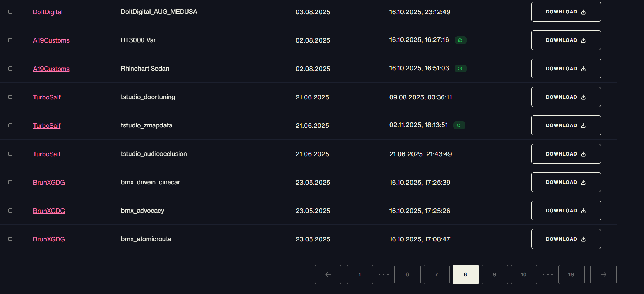Go to the next page with right arrow

point(604,274)
